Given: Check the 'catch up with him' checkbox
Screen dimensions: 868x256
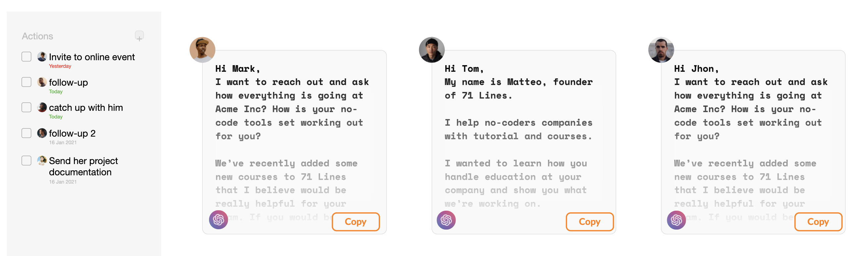Looking at the screenshot, I should click(26, 107).
